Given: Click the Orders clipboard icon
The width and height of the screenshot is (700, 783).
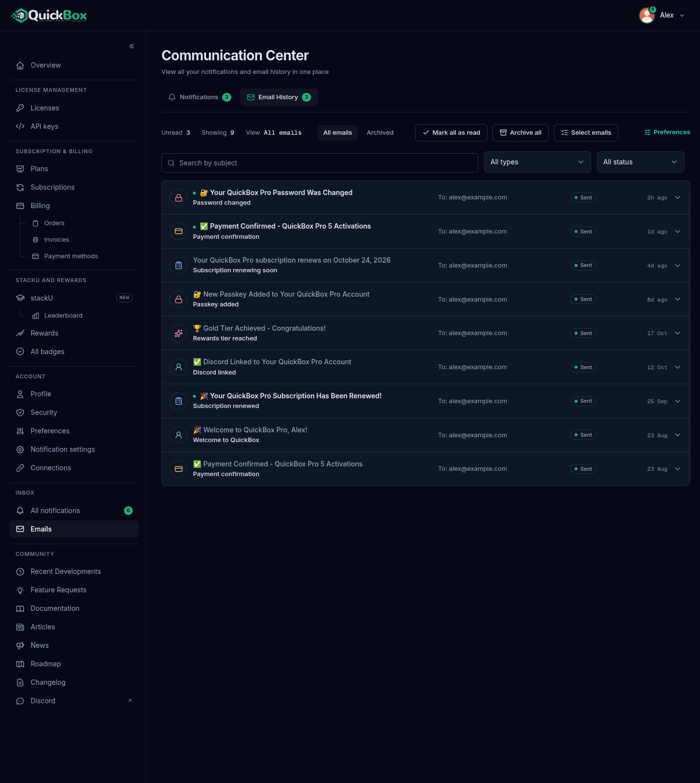Looking at the screenshot, I should pos(35,223).
